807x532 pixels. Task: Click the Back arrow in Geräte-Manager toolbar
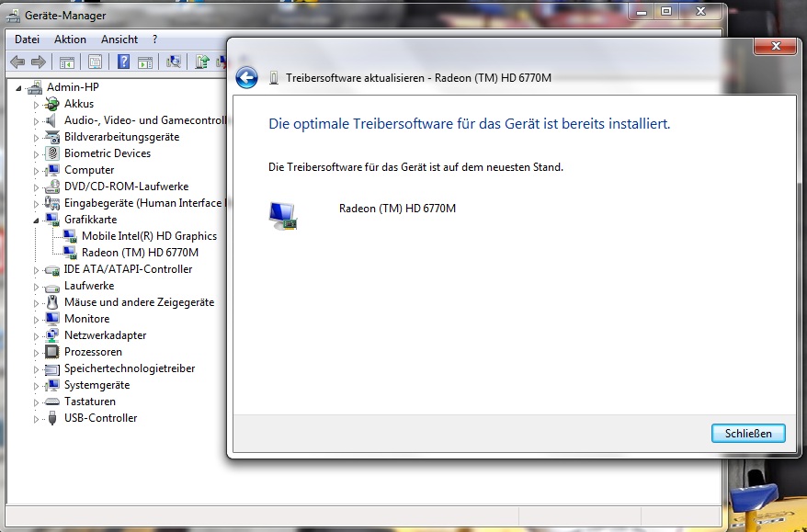pyautogui.click(x=17, y=62)
